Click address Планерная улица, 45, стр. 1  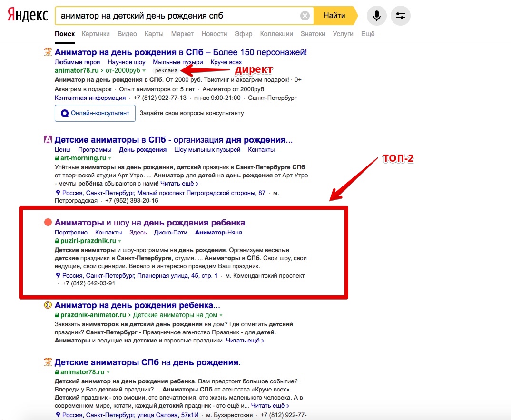[140, 276]
